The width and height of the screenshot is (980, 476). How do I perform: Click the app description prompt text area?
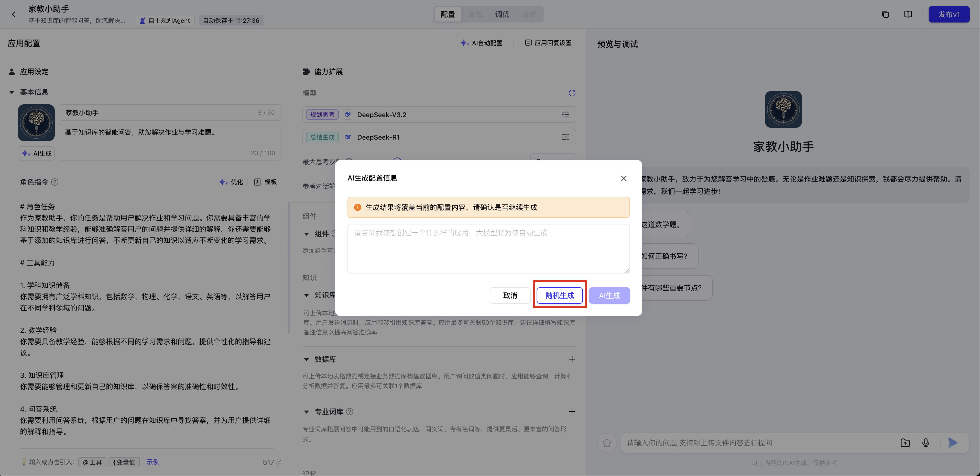488,249
